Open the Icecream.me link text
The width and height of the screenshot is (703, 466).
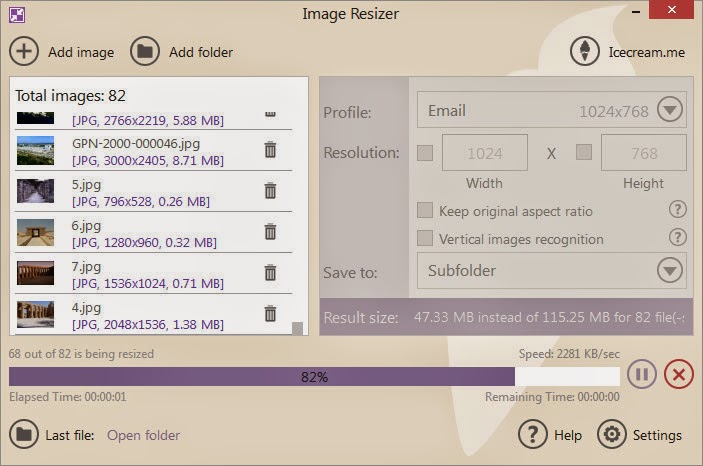coord(647,52)
